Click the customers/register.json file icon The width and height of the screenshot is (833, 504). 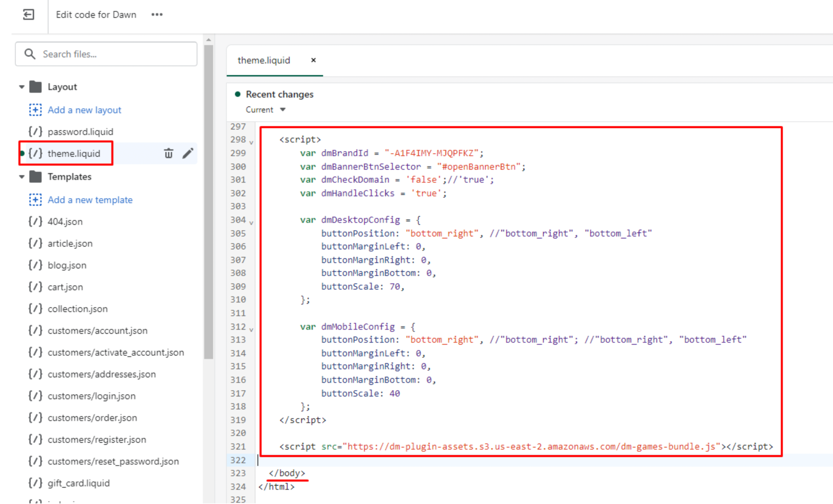pyautogui.click(x=35, y=440)
